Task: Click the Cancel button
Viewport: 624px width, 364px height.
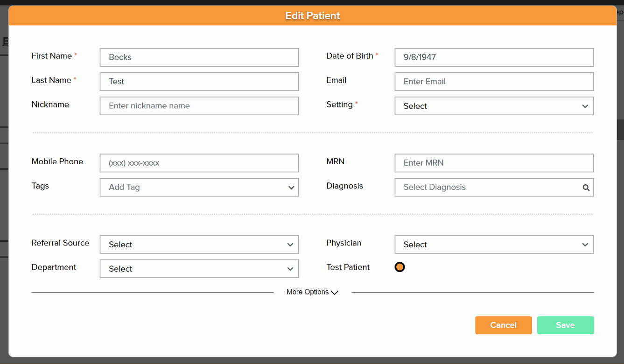Action: click(504, 325)
